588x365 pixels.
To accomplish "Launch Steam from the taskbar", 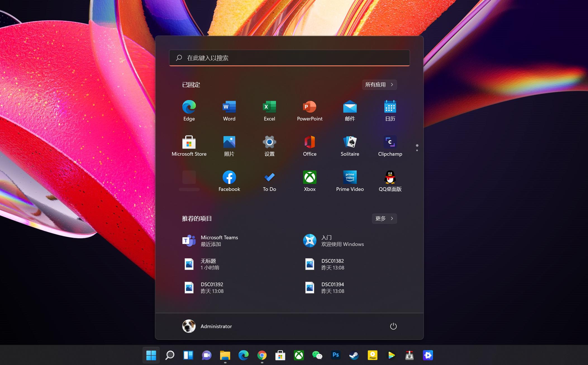I will [354, 355].
